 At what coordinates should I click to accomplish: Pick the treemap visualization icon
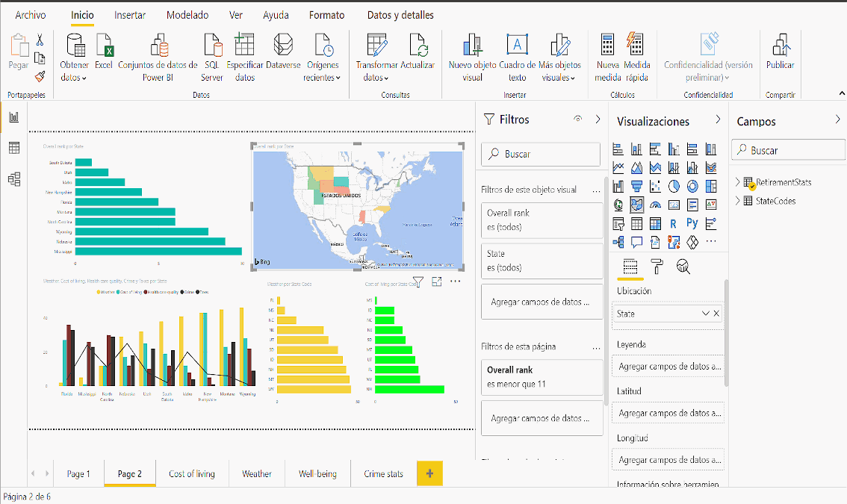click(711, 187)
